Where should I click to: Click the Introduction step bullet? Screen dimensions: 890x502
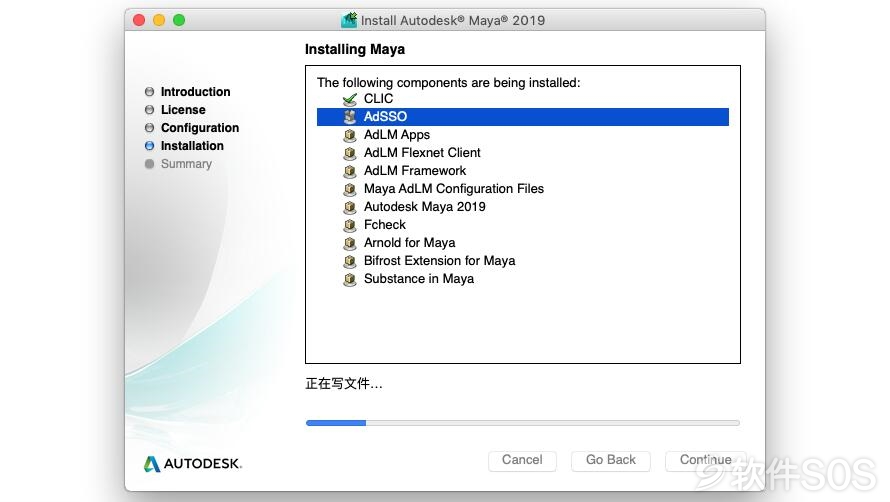coord(149,91)
